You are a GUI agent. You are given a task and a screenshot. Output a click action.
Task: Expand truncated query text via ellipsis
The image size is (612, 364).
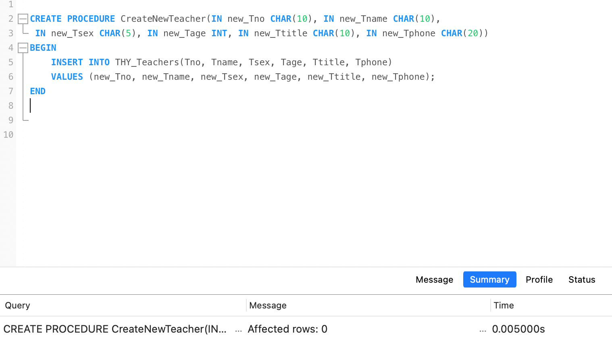pos(238,330)
